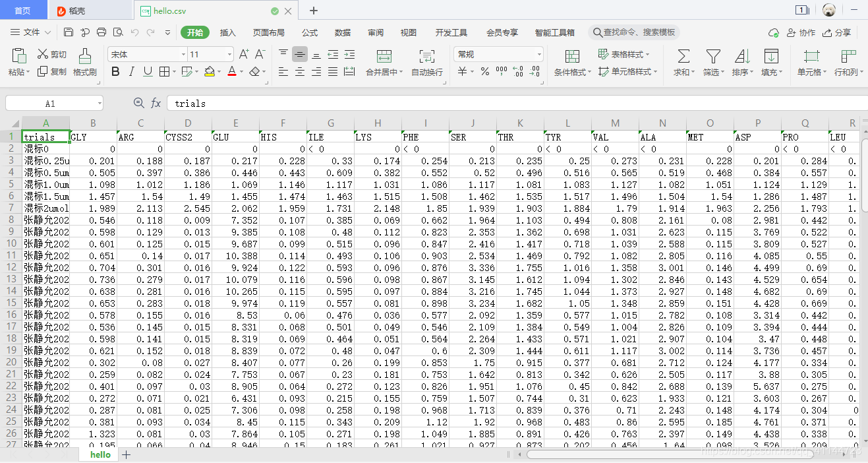This screenshot has width=868, height=463.
Task: Click the Decrease Indent icon
Action: [x=333, y=54]
